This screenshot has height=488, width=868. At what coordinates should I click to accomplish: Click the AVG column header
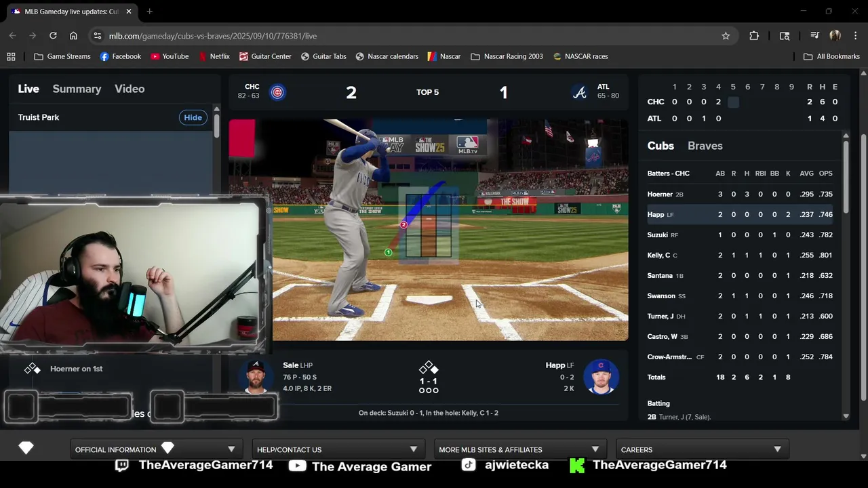click(806, 174)
